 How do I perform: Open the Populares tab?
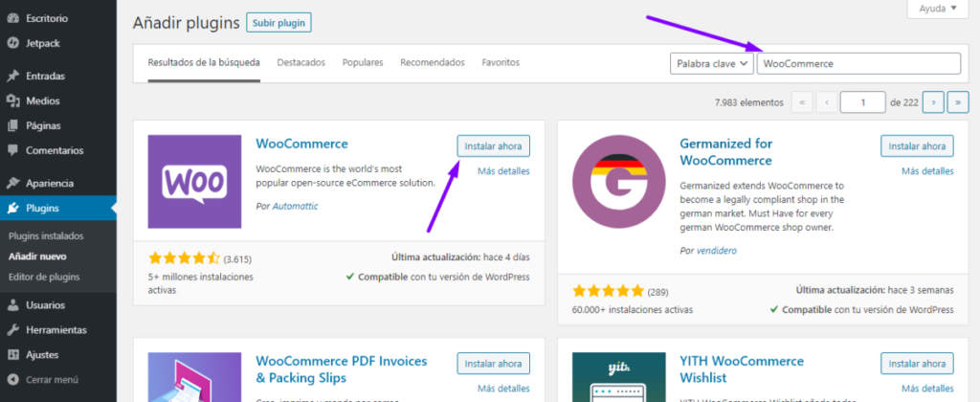tap(363, 62)
